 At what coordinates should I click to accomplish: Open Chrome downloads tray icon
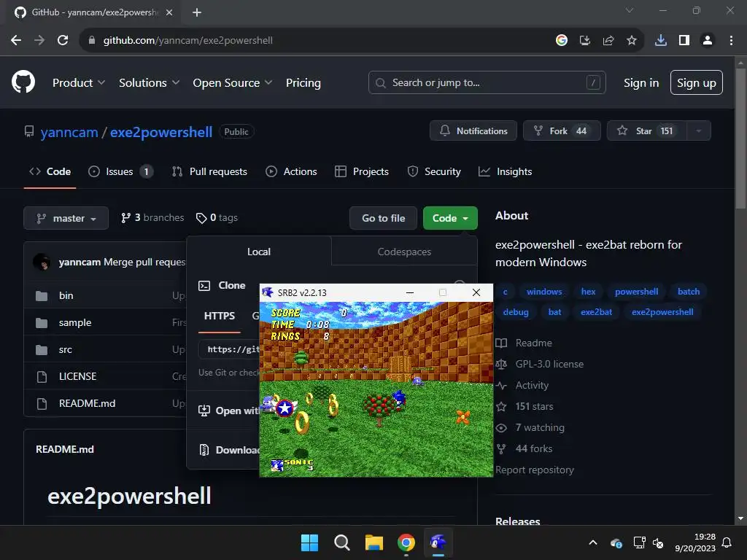point(661,41)
